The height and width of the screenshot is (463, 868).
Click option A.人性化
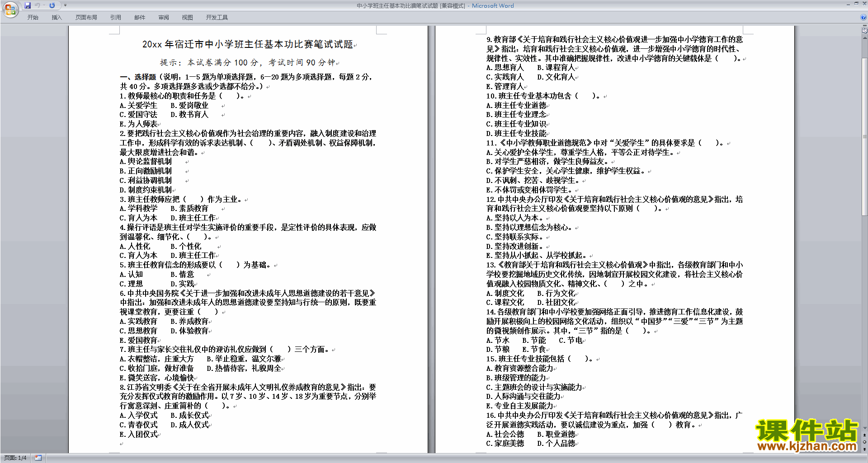(x=135, y=246)
